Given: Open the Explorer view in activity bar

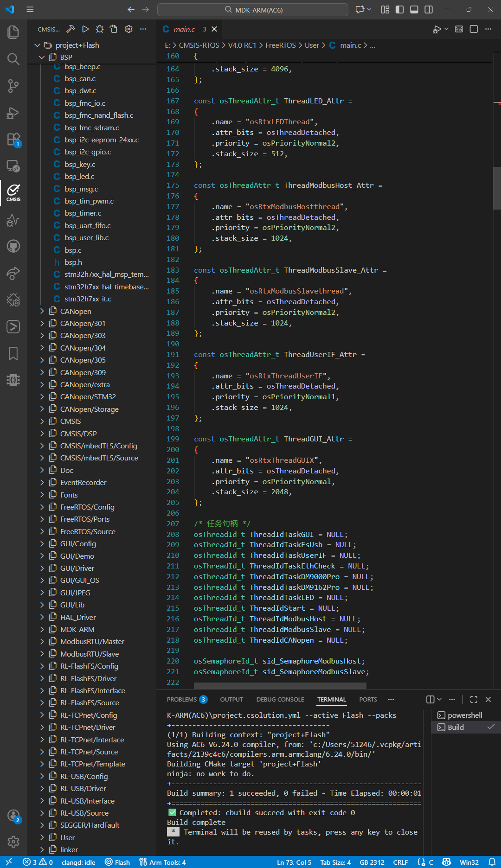Looking at the screenshot, I should [13, 32].
